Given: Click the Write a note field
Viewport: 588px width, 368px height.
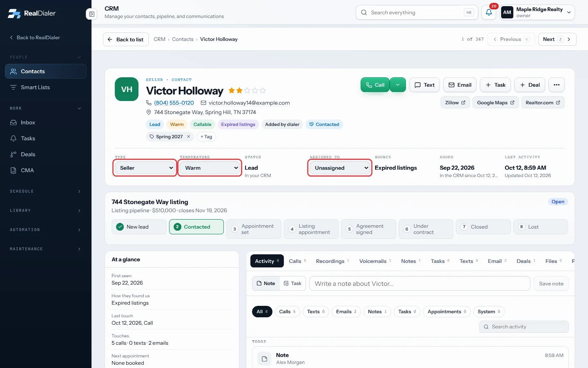Looking at the screenshot, I should 420,283.
